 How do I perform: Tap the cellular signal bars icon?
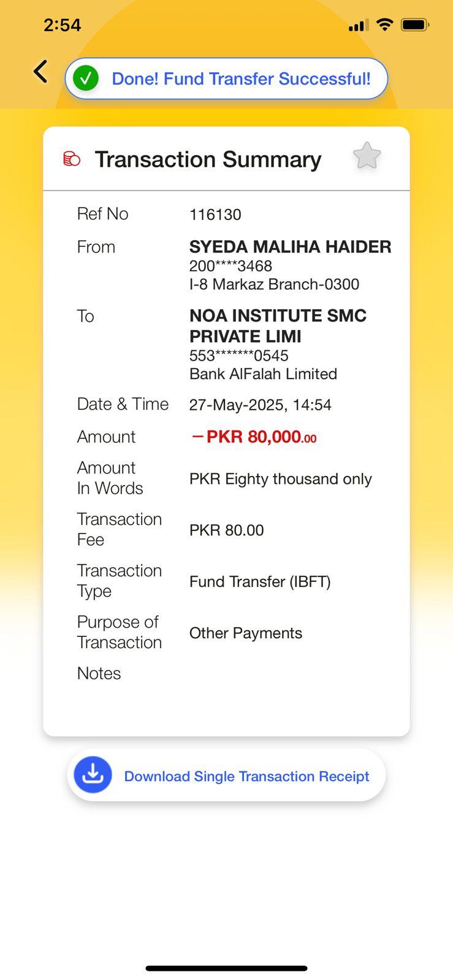358,25
